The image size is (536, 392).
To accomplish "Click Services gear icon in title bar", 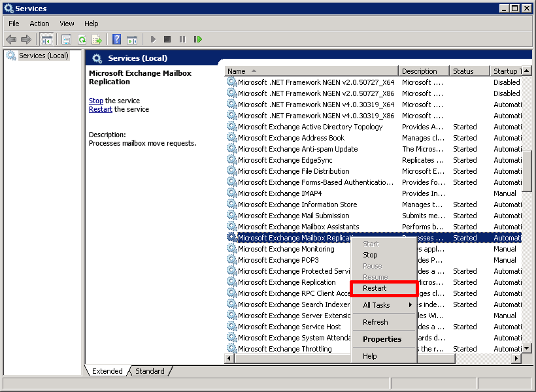I will pos(8,8).
